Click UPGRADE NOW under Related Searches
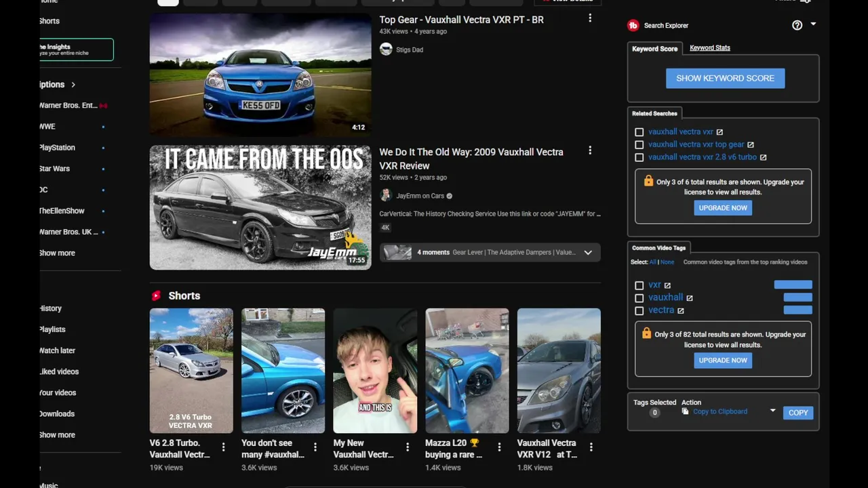Viewport: 868px width, 488px height. pyautogui.click(x=723, y=208)
